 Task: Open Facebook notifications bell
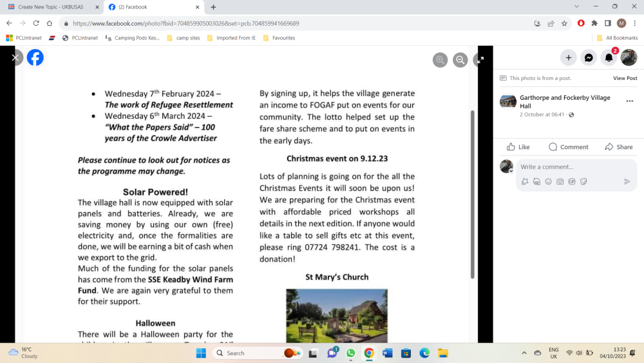tap(609, 58)
